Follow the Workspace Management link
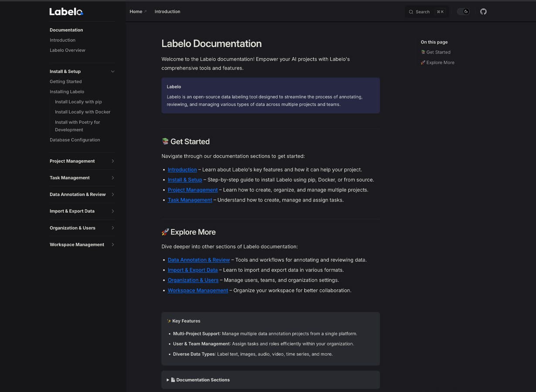 [x=198, y=291]
